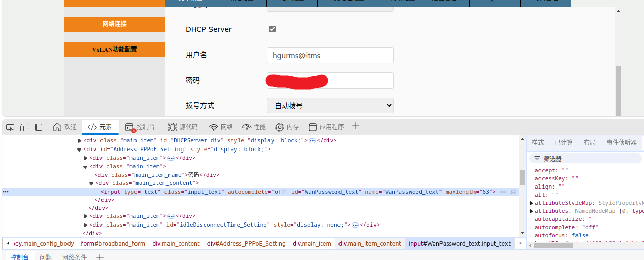The image size is (644, 260).
Task: Open the 拨号方式 dropdown
Action: point(330,105)
